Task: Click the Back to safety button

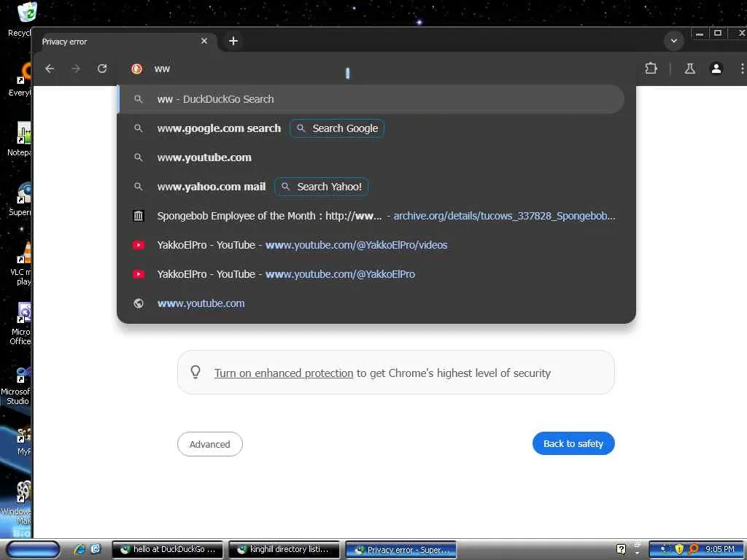Action: (573, 443)
